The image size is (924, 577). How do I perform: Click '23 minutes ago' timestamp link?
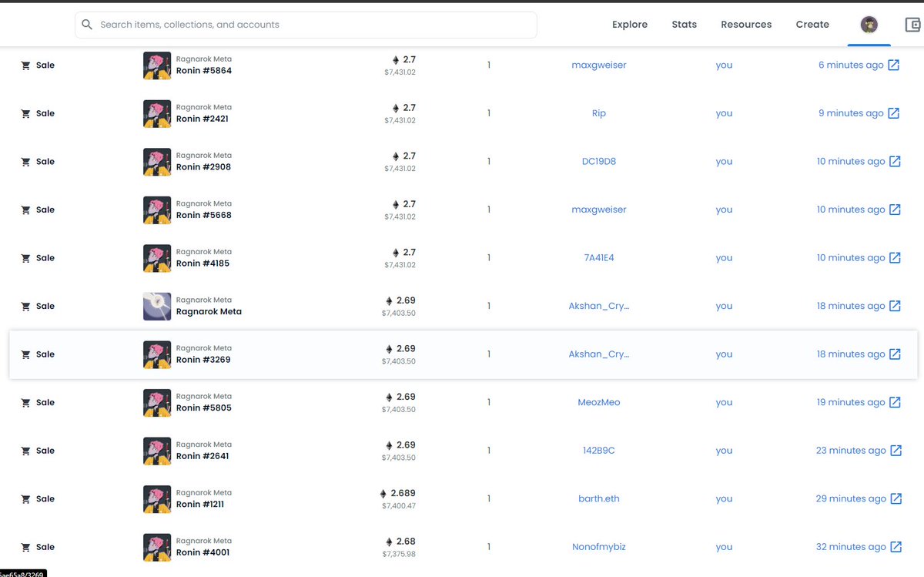coord(851,451)
